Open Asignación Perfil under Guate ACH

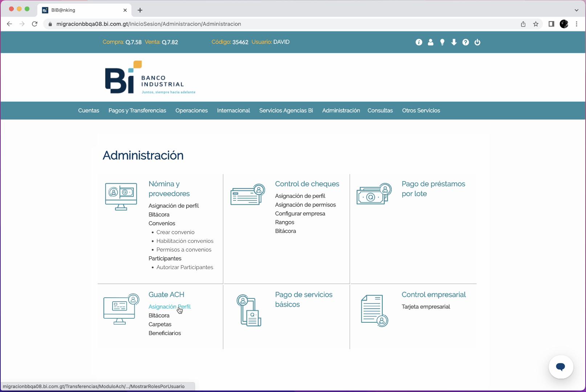(170, 307)
